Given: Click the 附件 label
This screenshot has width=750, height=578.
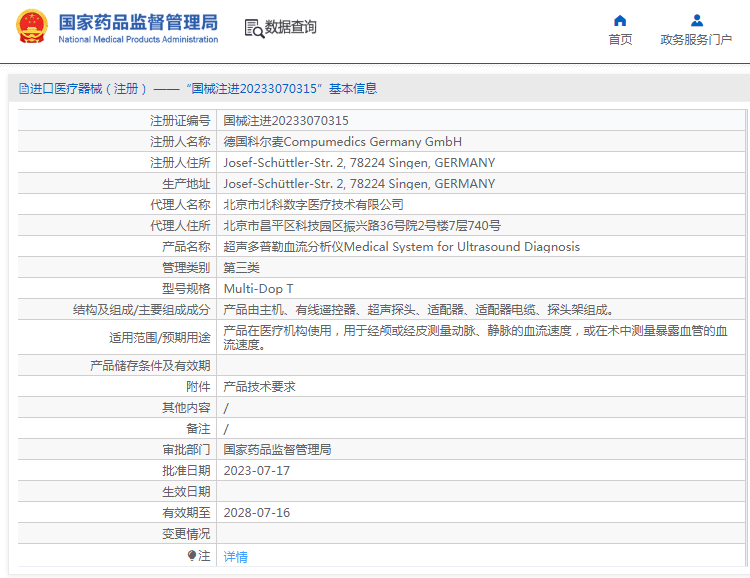Looking at the screenshot, I should (199, 387).
